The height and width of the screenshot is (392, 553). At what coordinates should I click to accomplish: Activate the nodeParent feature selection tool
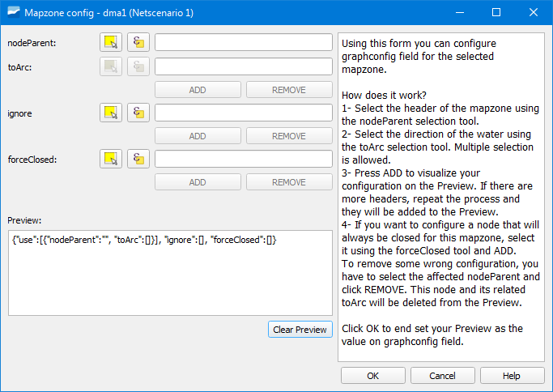(111, 42)
